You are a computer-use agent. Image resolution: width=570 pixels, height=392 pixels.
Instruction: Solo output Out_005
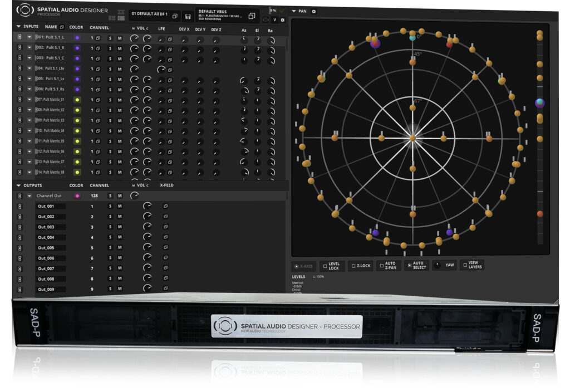[110, 248]
